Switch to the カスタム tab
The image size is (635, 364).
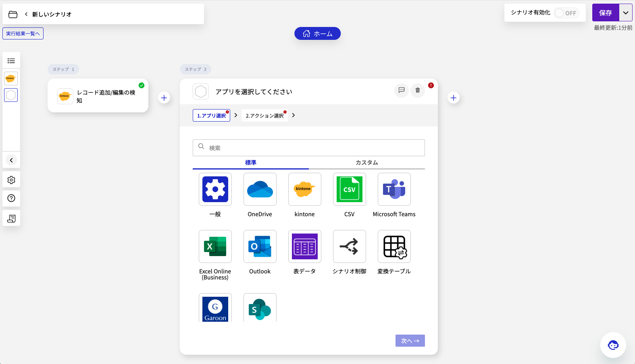pos(366,163)
